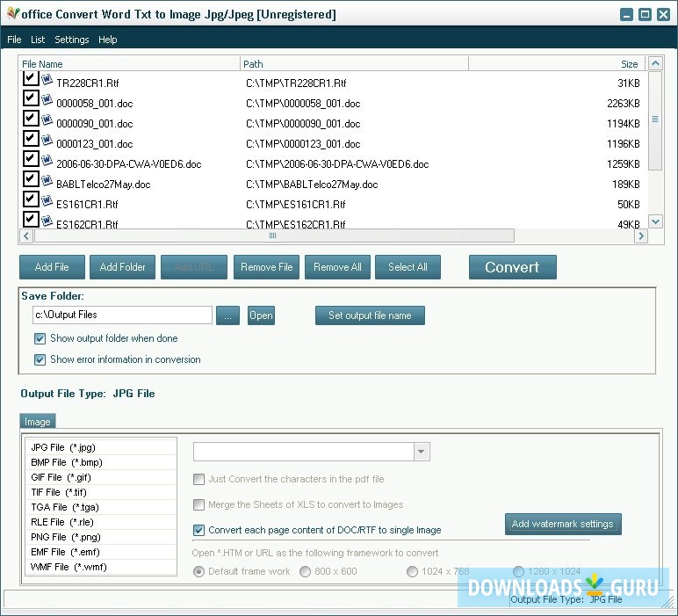Click Set output file name button
Viewport: 678px width, 616px height.
click(370, 315)
